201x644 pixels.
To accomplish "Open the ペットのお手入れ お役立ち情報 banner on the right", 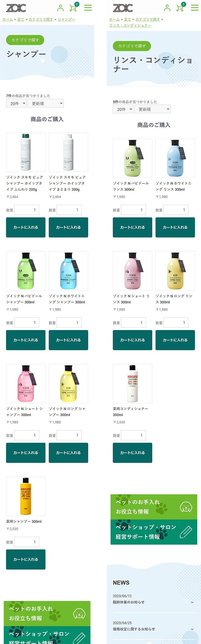I will 154,507.
